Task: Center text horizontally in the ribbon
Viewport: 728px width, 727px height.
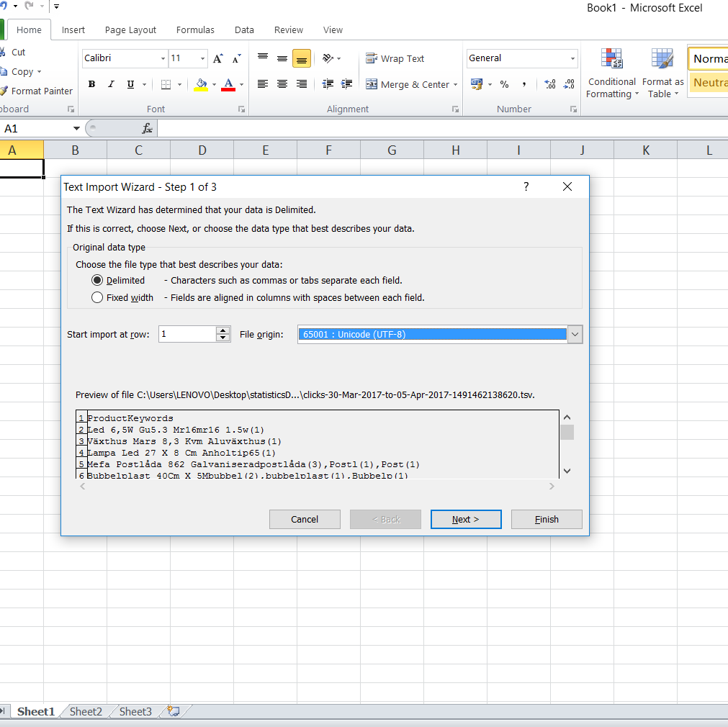Action: 282,84
